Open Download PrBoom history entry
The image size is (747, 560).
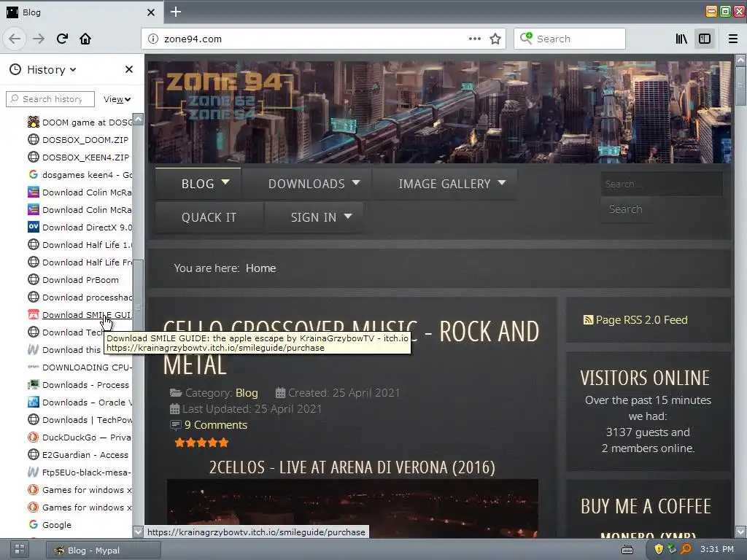[74, 280]
